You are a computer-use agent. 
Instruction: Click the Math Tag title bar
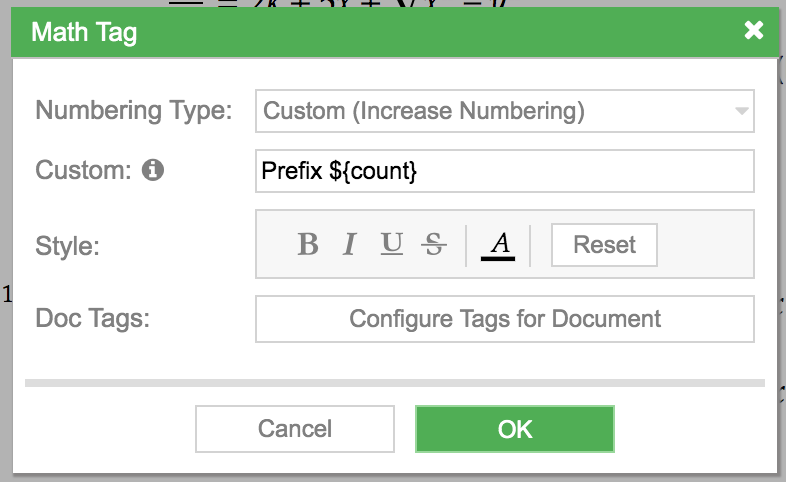tap(395, 32)
